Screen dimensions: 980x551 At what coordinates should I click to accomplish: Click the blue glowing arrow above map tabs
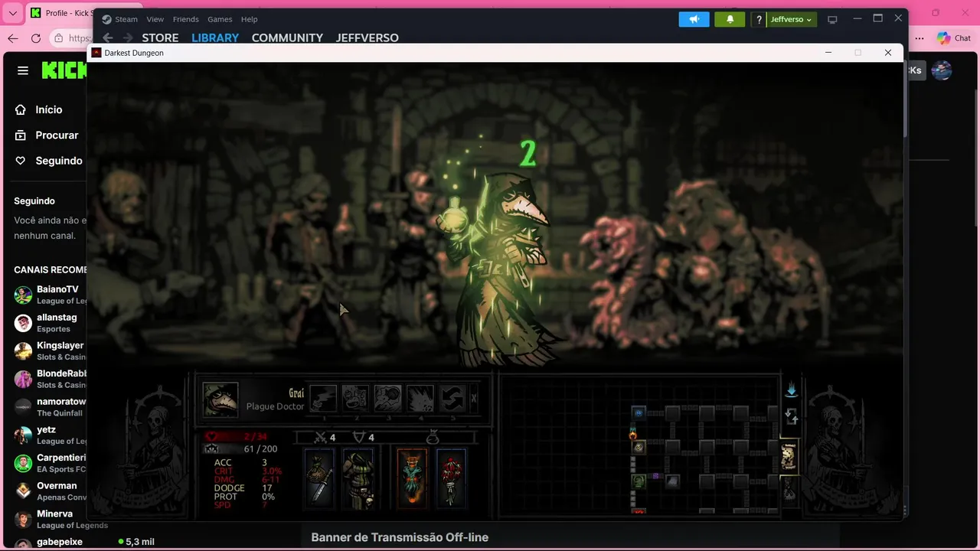(791, 390)
